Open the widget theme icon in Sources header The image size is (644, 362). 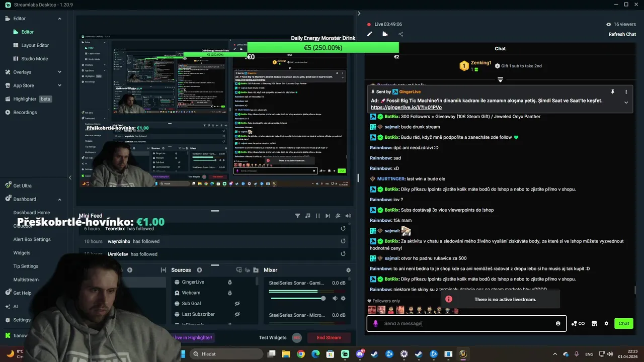(239, 270)
